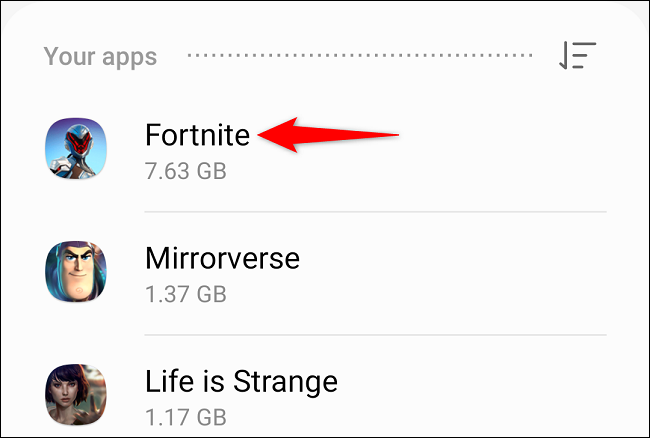
Task: Click the down arrow in the sort icon
Action: point(563,55)
